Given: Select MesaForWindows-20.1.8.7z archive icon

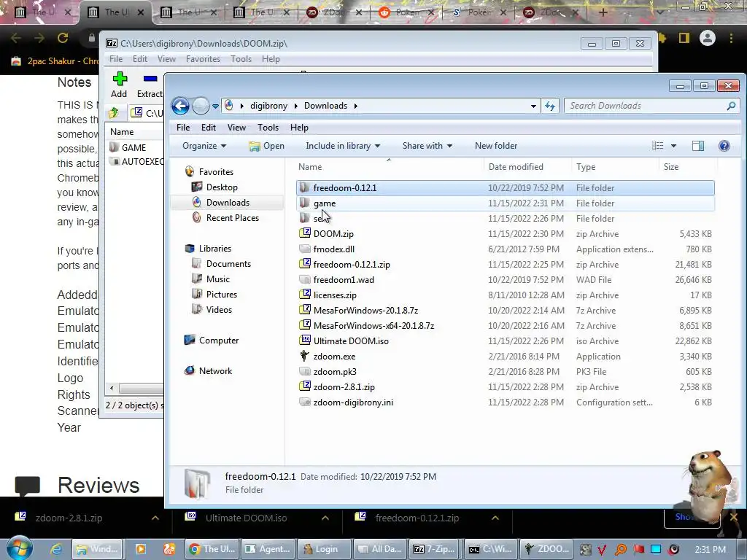Looking at the screenshot, I should click(x=304, y=311).
